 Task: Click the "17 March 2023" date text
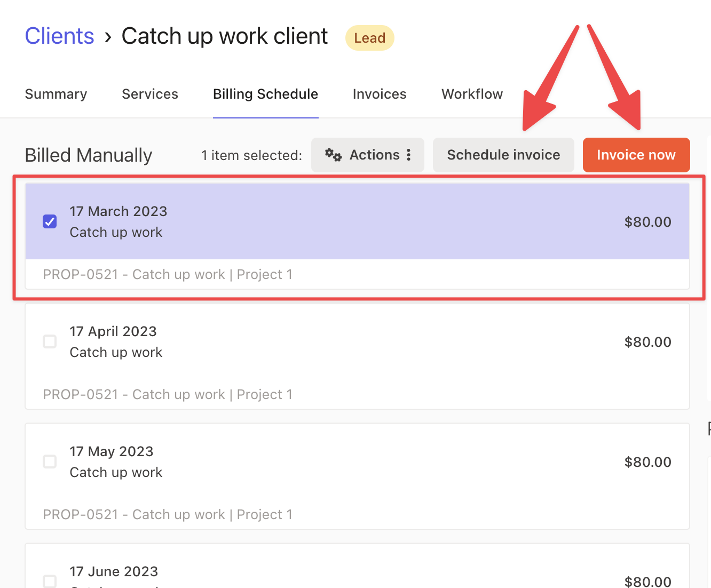point(118,211)
